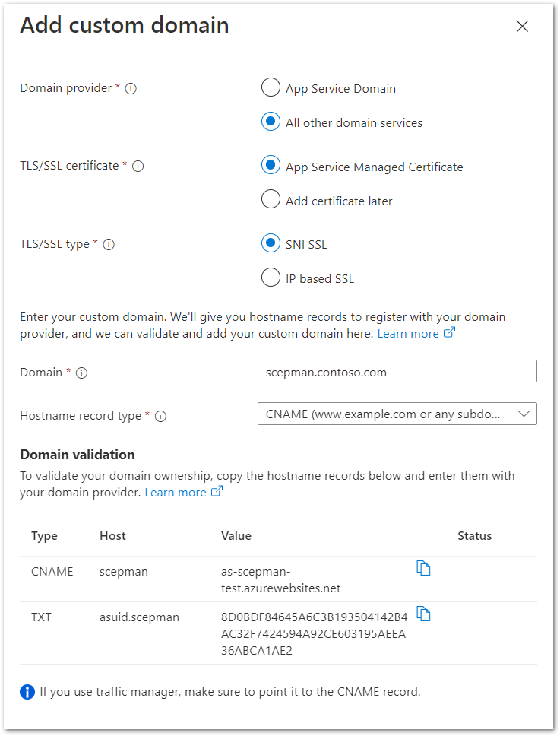The height and width of the screenshot is (736, 560).
Task: Click the TLS/SSL type info icon
Action: click(109, 245)
